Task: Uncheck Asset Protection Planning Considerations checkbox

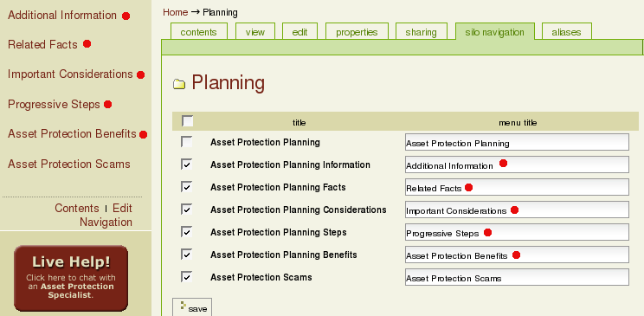Action: [186, 210]
